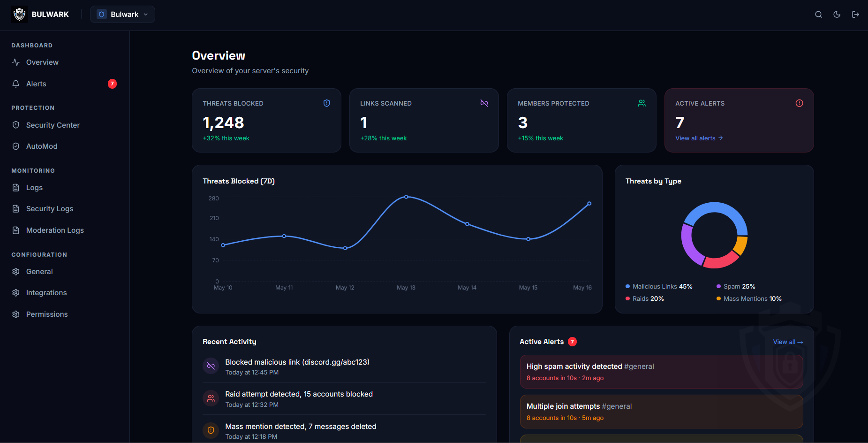Open the High spam activity detected alert
The image size is (868, 443).
662,372
